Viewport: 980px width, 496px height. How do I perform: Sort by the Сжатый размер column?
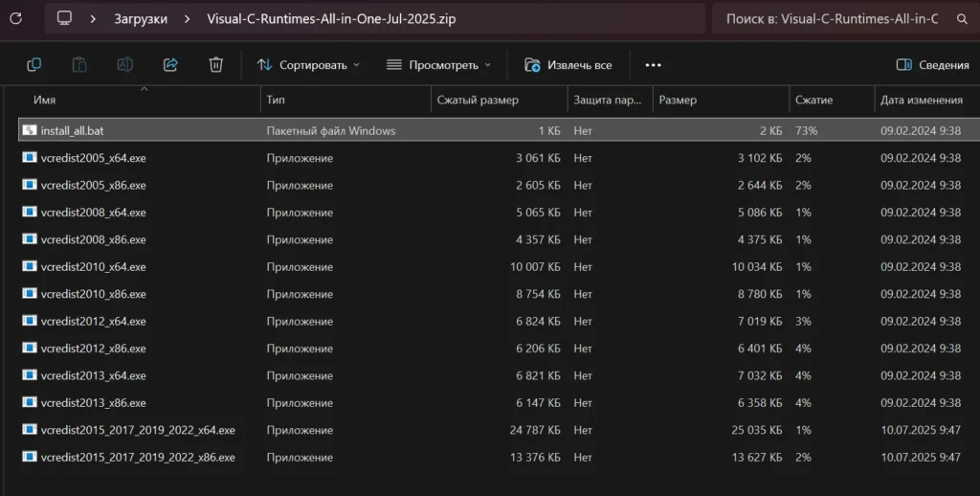[x=477, y=100]
